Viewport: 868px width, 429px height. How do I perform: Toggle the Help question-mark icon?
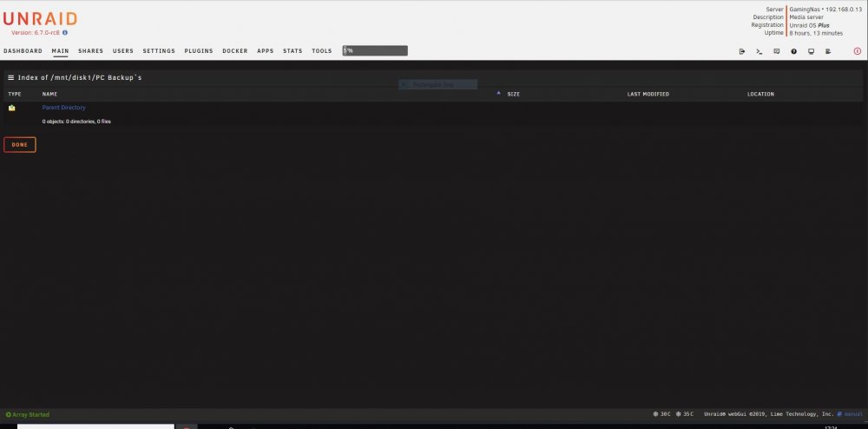coord(794,51)
